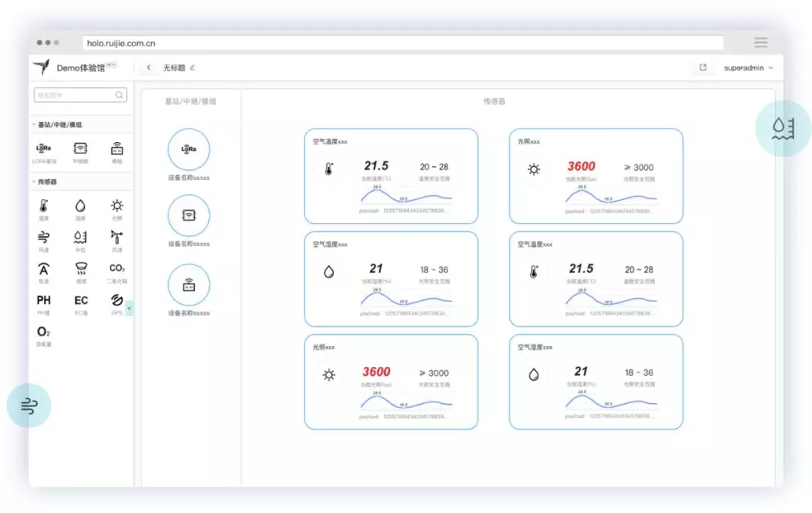
Task: Select the light sensor sun icon
Action: (x=117, y=206)
